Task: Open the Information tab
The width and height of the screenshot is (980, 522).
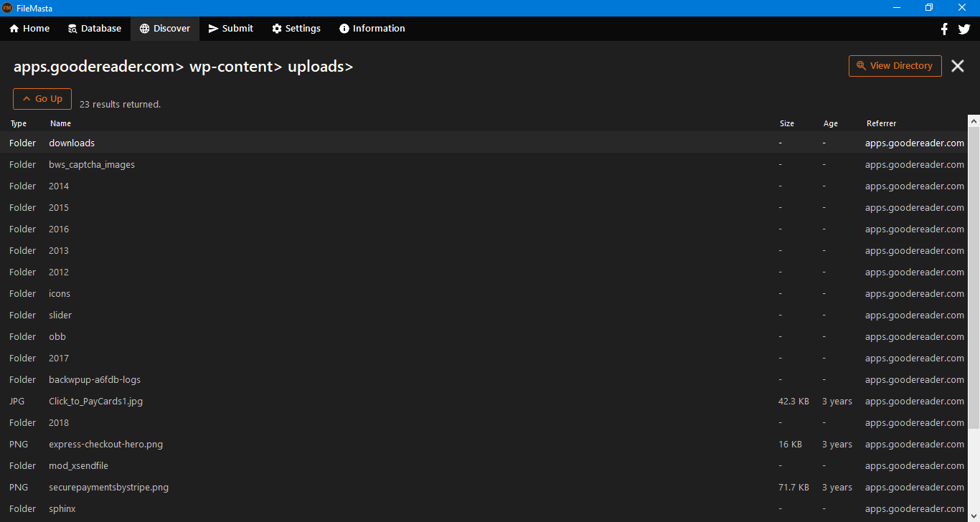Action: [372, 29]
